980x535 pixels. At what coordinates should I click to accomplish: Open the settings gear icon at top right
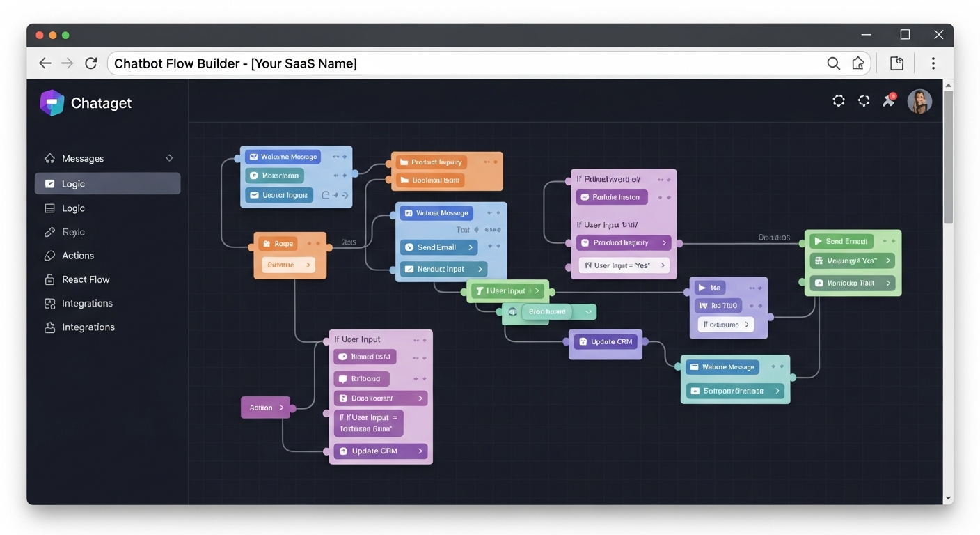839,100
